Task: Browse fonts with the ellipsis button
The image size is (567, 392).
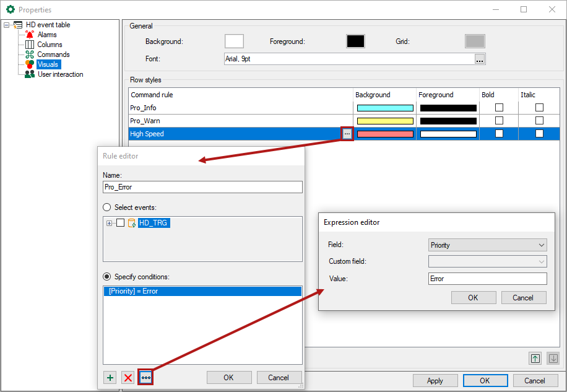Action: (480, 59)
